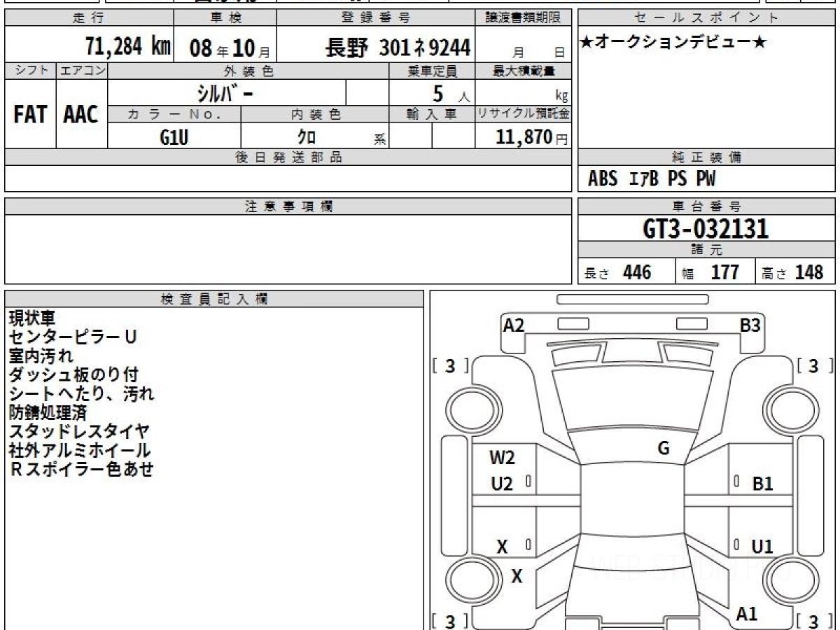The width and height of the screenshot is (840, 630).
Task: Select the equipment list ABS エアB PS PW
Action: point(652,179)
